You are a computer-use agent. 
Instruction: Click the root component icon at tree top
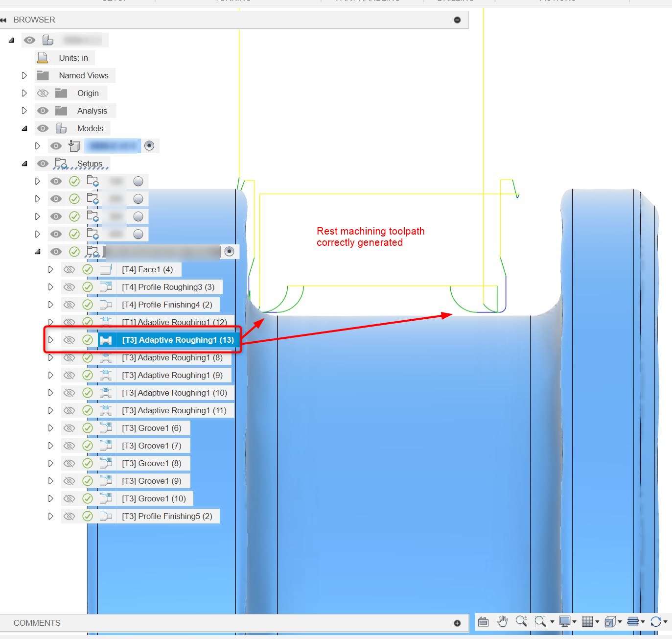[x=48, y=40]
